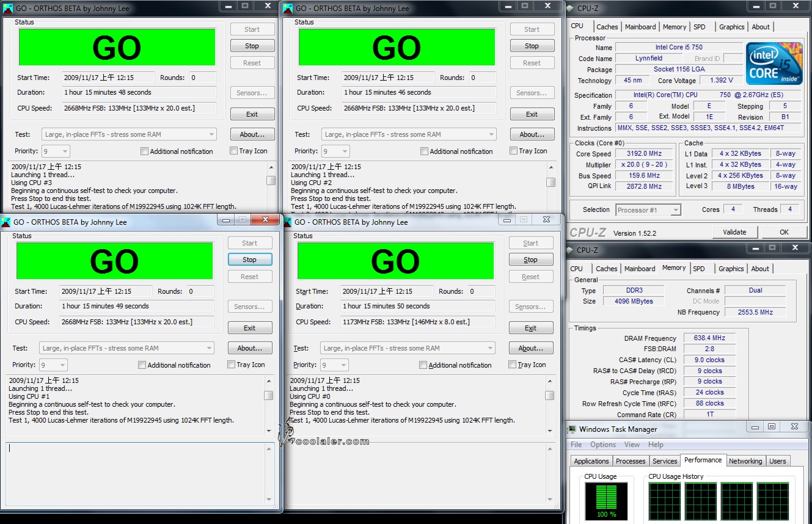Click log scrollbar down arrow in CPU #0 ORTHOS window
812x524 pixels.
(x=549, y=431)
